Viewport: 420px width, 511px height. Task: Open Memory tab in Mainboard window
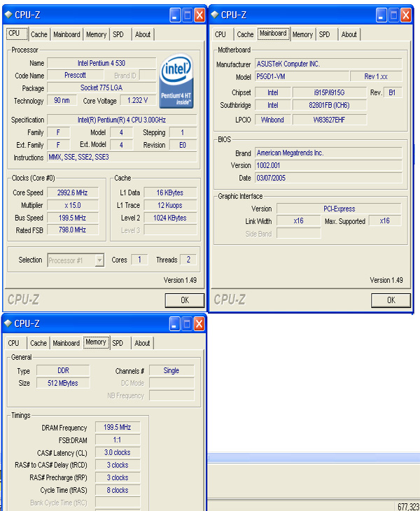(302, 34)
